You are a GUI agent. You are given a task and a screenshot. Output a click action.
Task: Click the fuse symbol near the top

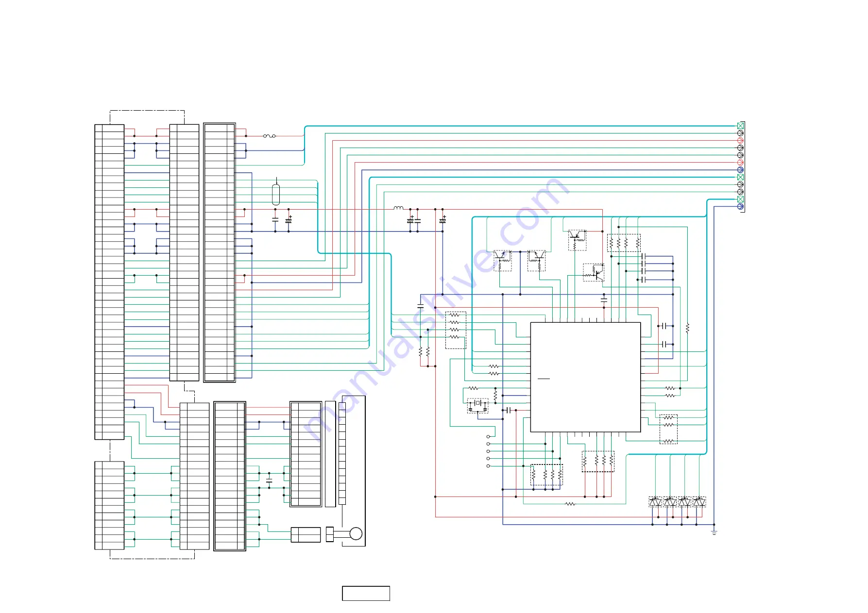(x=269, y=136)
